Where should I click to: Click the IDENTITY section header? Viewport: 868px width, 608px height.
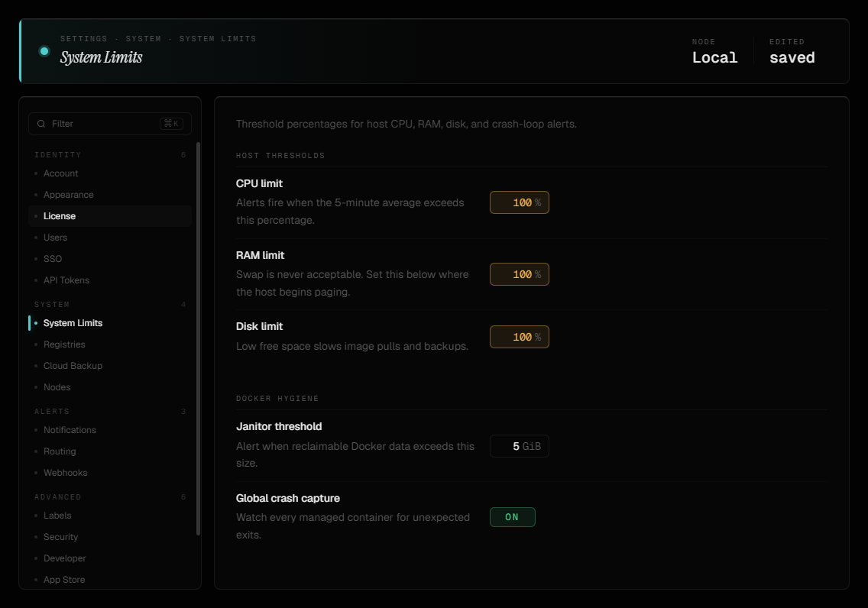[58, 155]
